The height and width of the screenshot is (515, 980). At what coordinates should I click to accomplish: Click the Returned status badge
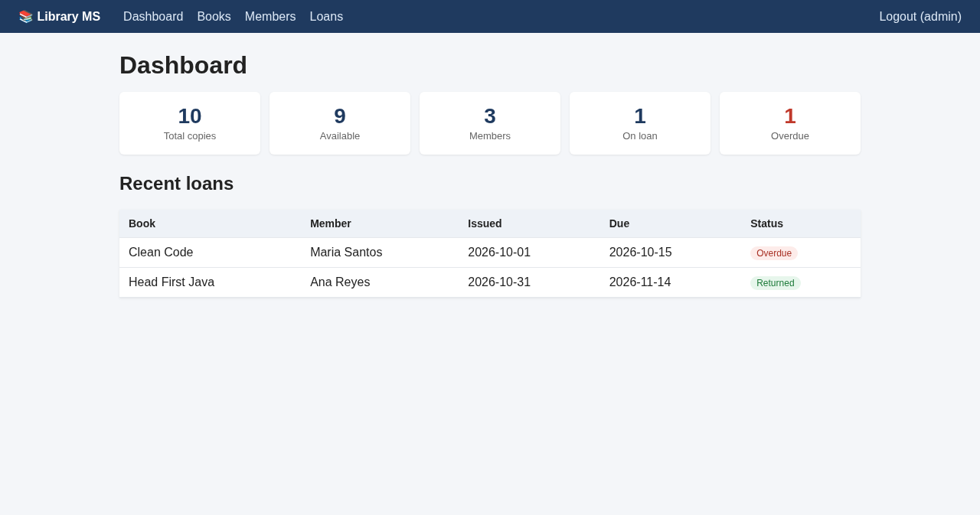[776, 283]
